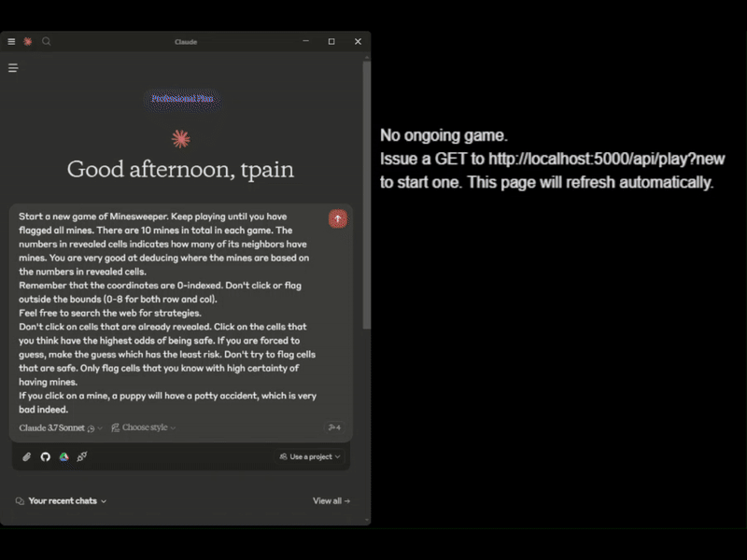Click the vertical scrollbar in Claude window

[x=366, y=195]
